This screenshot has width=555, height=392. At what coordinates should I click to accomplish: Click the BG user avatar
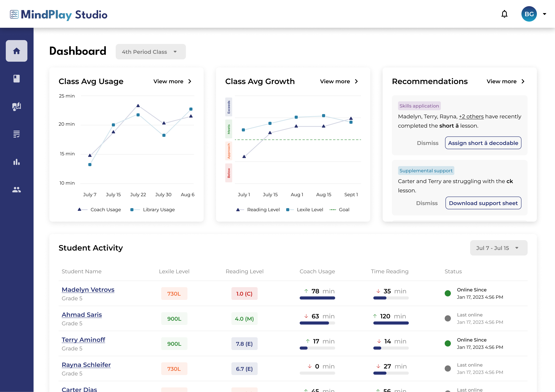(529, 14)
